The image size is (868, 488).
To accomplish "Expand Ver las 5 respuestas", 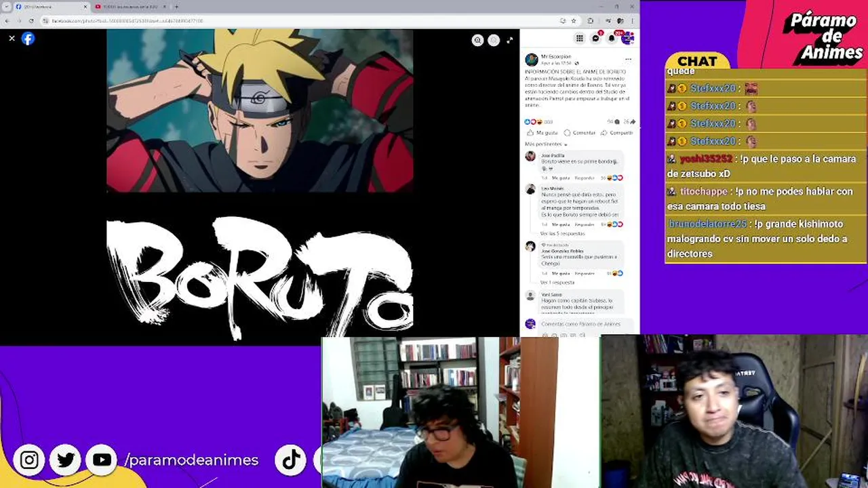I will coord(562,234).
